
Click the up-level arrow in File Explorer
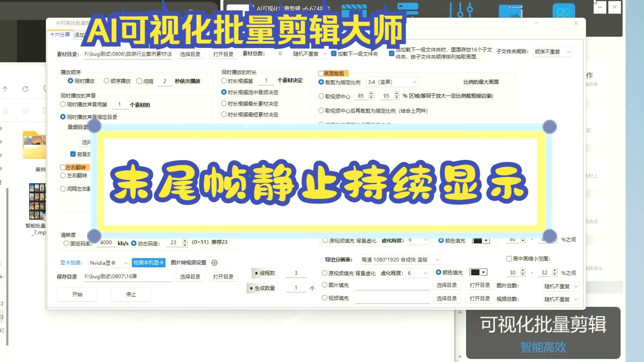pos(5,89)
